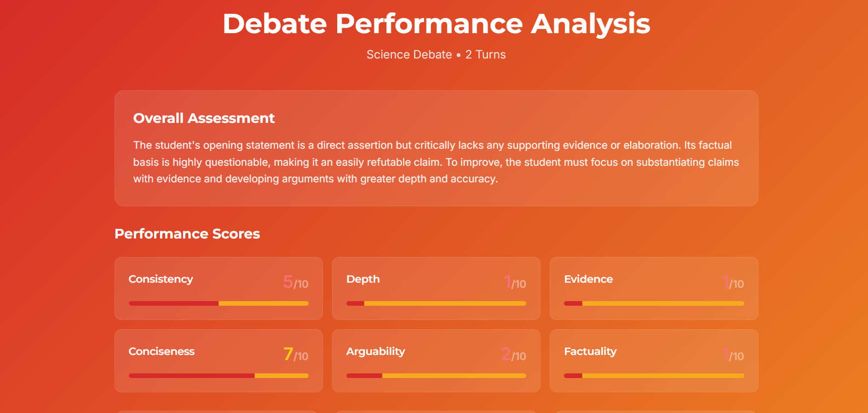This screenshot has width=868, height=413.
Task: Select the Conciseness card label
Action: pos(161,351)
